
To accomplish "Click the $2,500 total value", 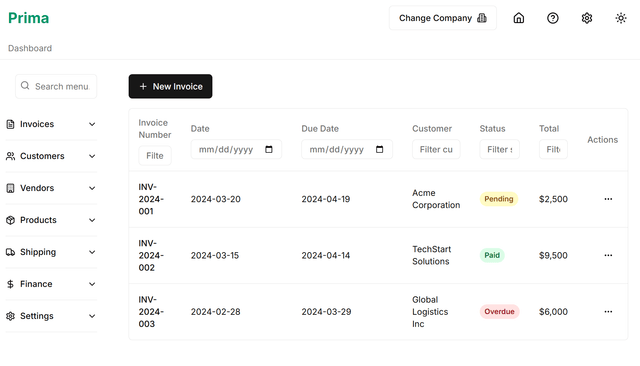I will (553, 199).
